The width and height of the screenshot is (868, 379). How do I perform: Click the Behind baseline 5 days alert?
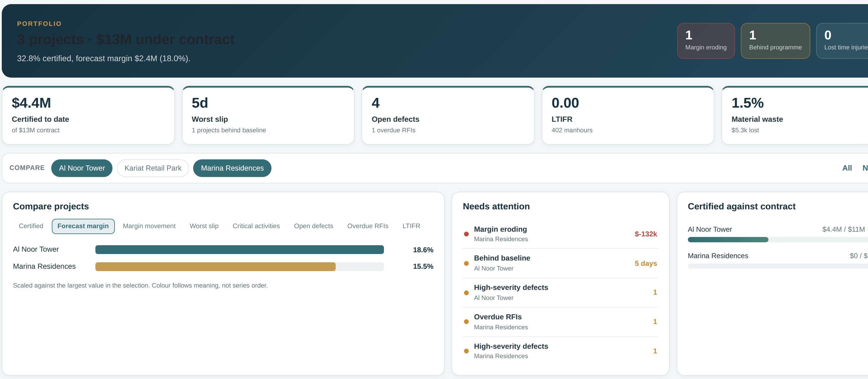point(560,263)
